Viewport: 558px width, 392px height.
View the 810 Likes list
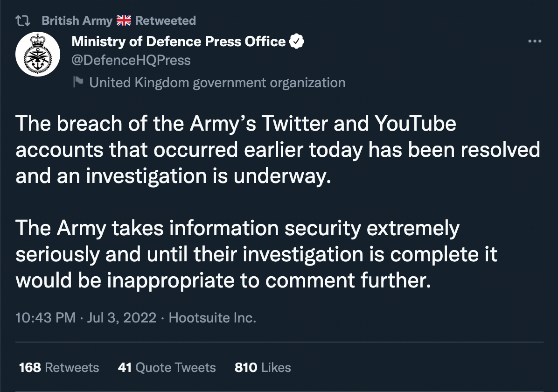[263, 367]
